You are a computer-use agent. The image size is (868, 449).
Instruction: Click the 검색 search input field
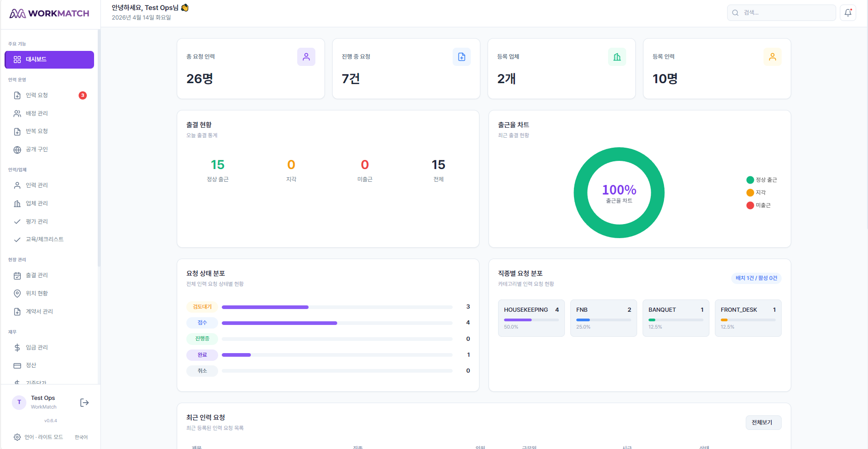[782, 12]
